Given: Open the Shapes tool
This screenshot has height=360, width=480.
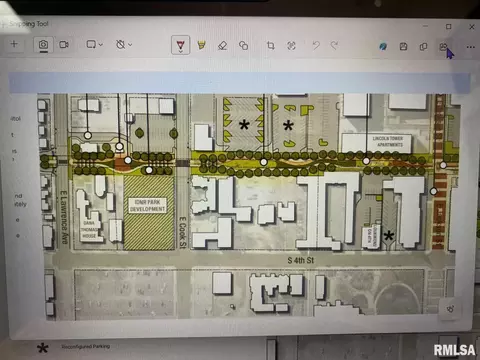Looking at the screenshot, I should 244,45.
